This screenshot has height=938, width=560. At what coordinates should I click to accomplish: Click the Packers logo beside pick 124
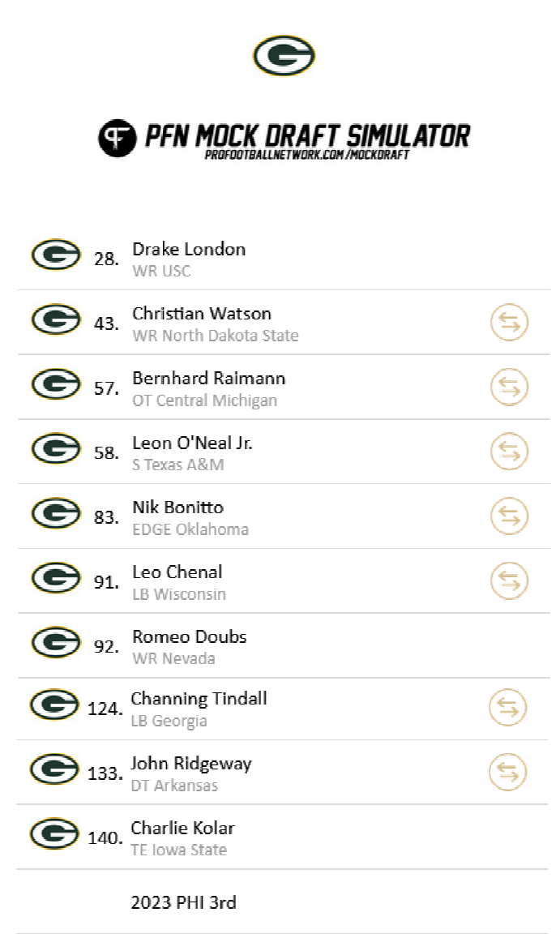(x=54, y=705)
